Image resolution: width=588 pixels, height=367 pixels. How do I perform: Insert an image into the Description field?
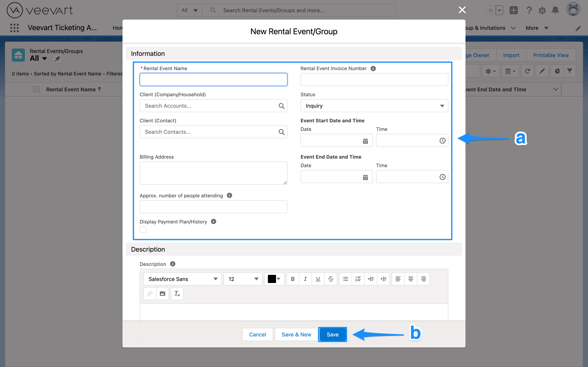tap(162, 293)
